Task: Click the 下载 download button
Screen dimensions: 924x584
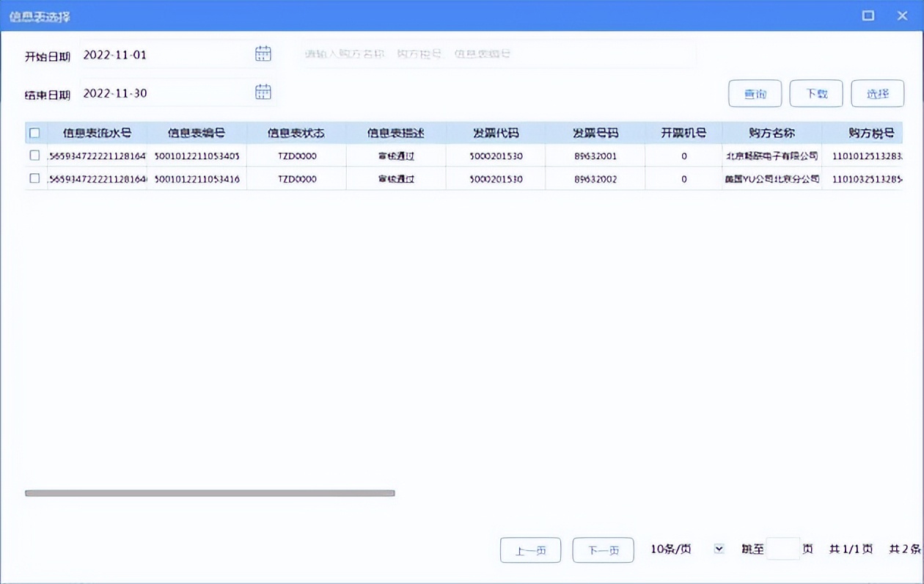Action: click(816, 93)
